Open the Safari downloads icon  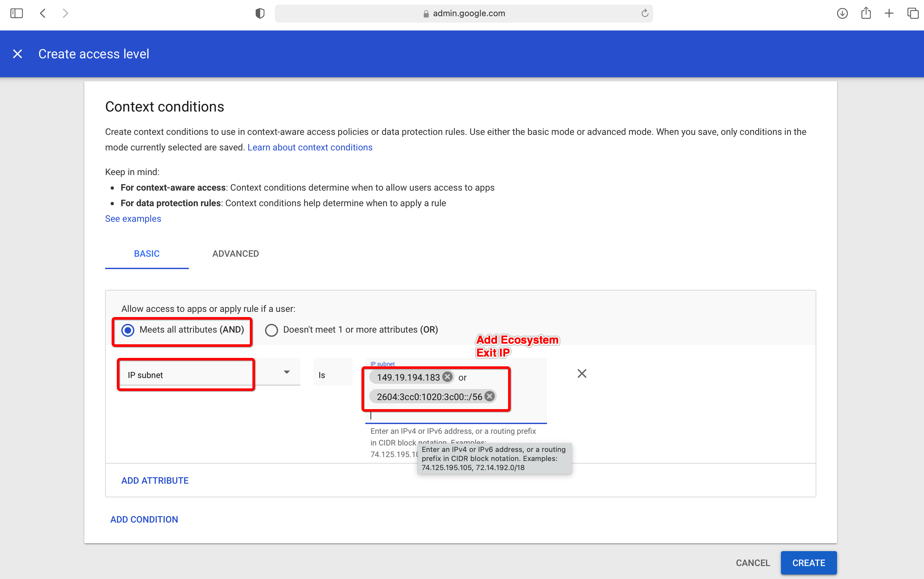click(842, 13)
